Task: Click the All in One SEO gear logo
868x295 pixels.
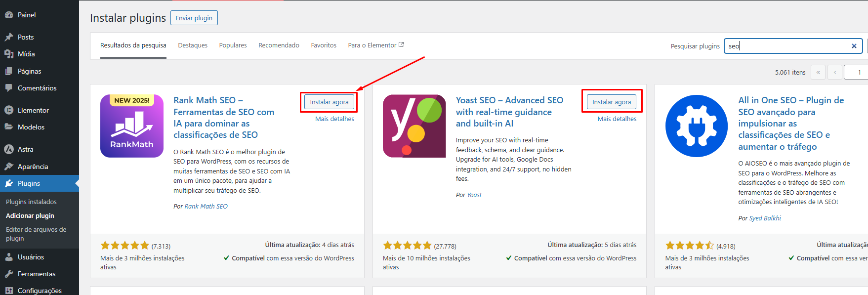Action: click(697, 126)
